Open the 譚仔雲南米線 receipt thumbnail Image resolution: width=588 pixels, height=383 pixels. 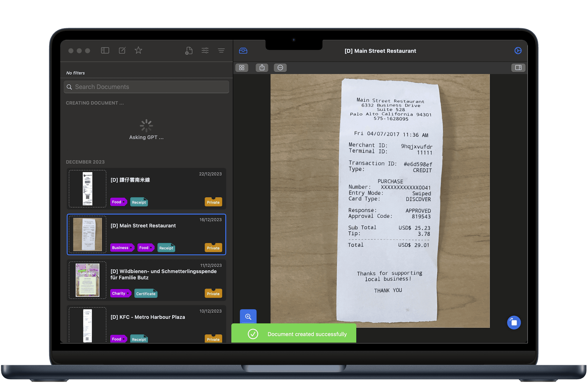(88, 189)
